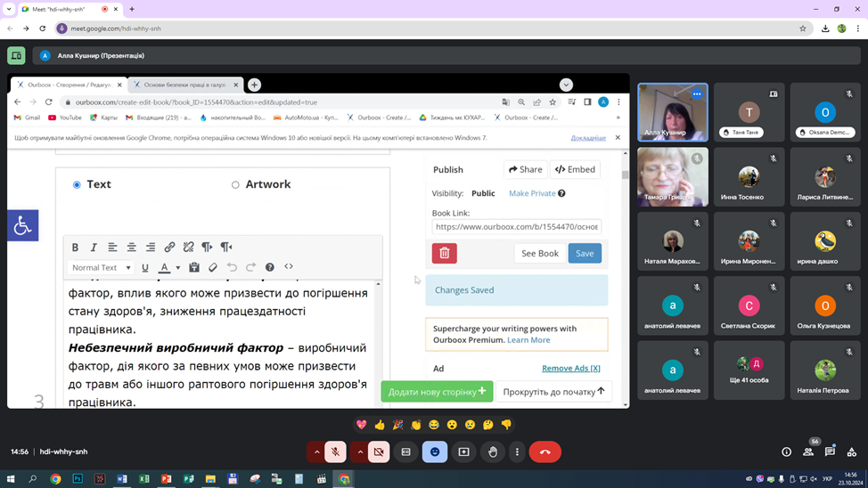This screenshot has width=868, height=488.
Task: Click the Bold formatting icon in editor
Action: point(75,248)
